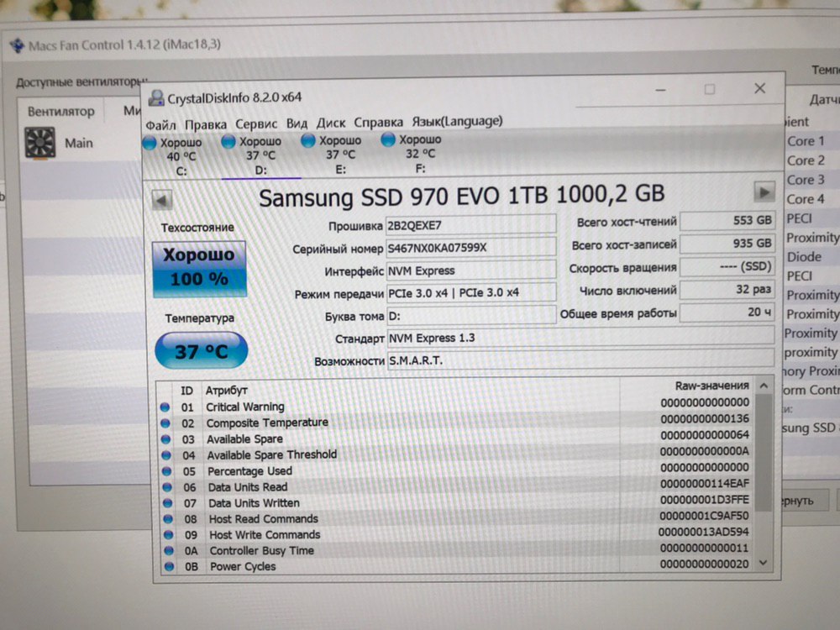Select disk F: status tab at 32 °C
The height and width of the screenshot is (630, 840).
[x=413, y=154]
